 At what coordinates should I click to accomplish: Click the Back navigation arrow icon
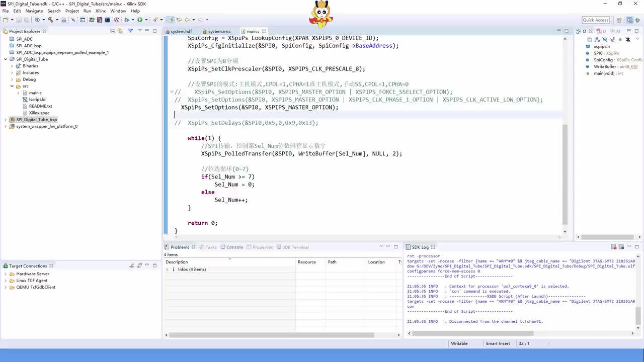click(x=187, y=20)
